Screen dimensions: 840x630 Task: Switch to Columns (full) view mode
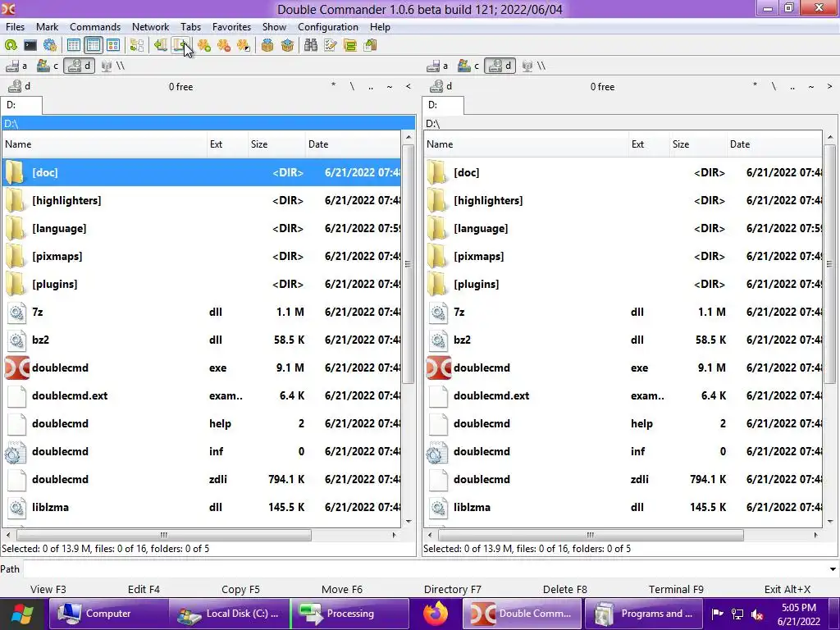94,46
